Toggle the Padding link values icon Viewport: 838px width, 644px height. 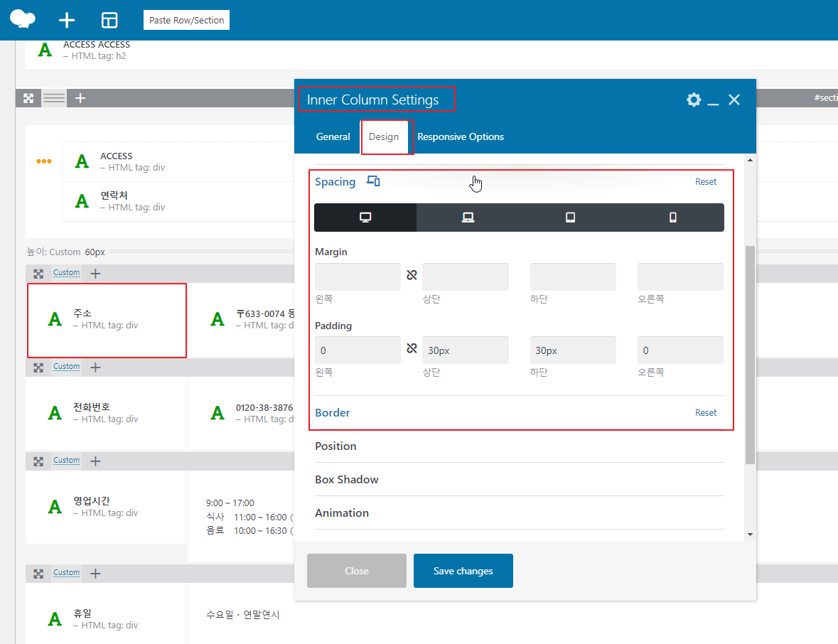pyautogui.click(x=412, y=348)
